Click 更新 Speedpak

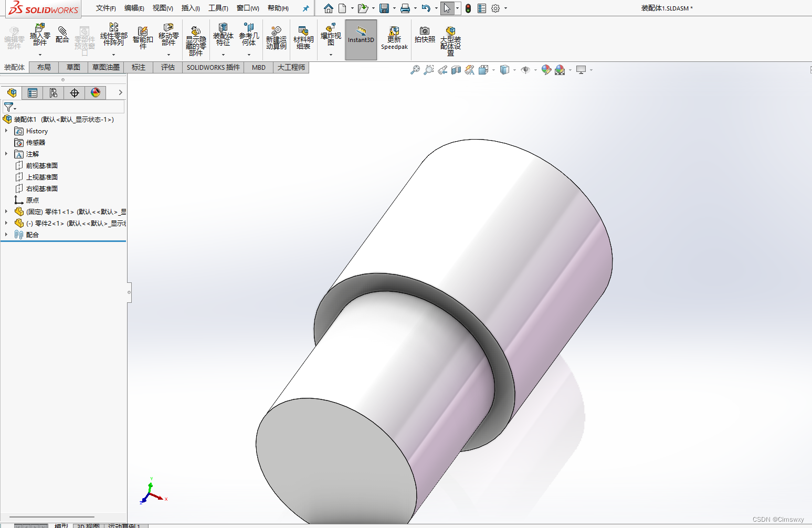click(x=394, y=38)
